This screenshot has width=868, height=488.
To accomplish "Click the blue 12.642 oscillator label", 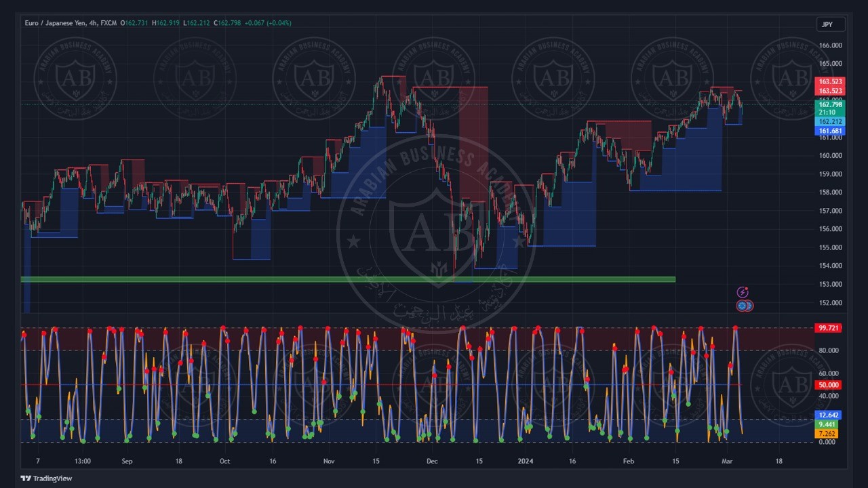I will (828, 415).
